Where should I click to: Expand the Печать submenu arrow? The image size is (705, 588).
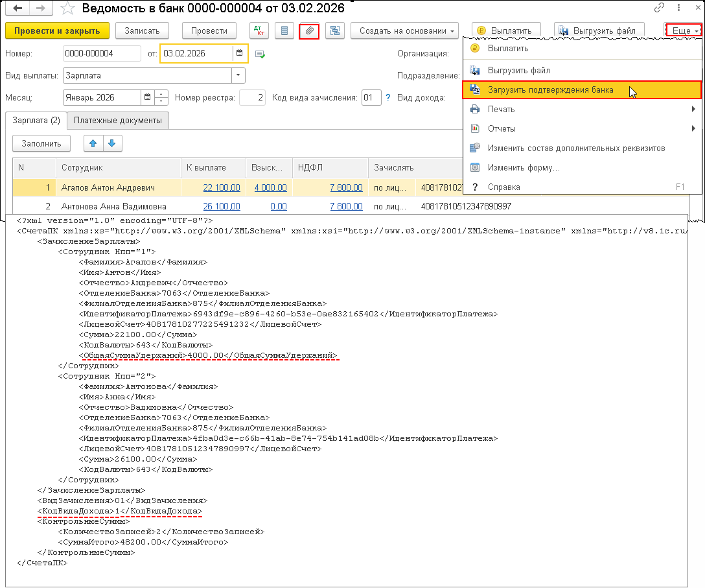(x=693, y=109)
